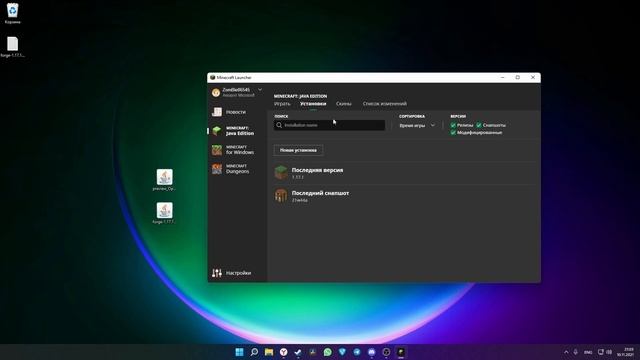Switch to the Играть tab
Viewport: 640px width, 360px height.
[x=282, y=104]
